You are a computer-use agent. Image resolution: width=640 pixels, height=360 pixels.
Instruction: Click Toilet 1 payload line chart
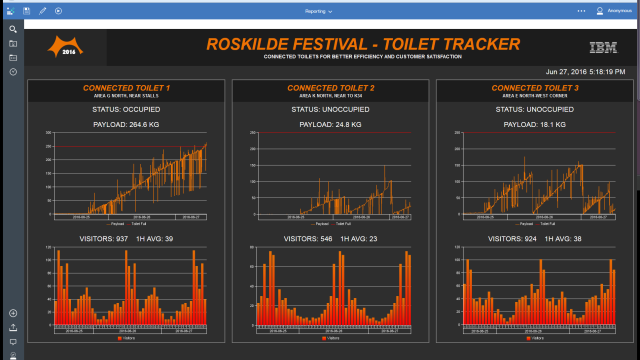(x=126, y=178)
